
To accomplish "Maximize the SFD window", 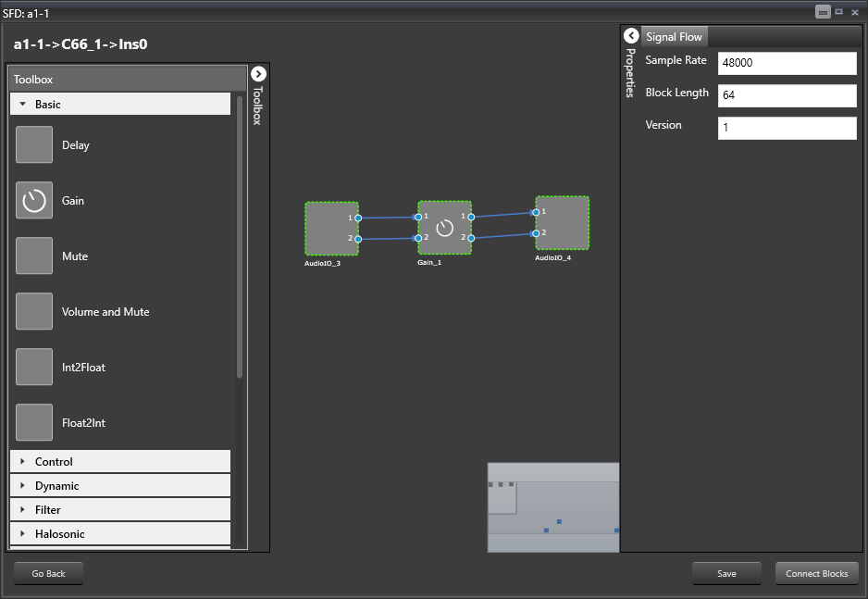I will [839, 12].
